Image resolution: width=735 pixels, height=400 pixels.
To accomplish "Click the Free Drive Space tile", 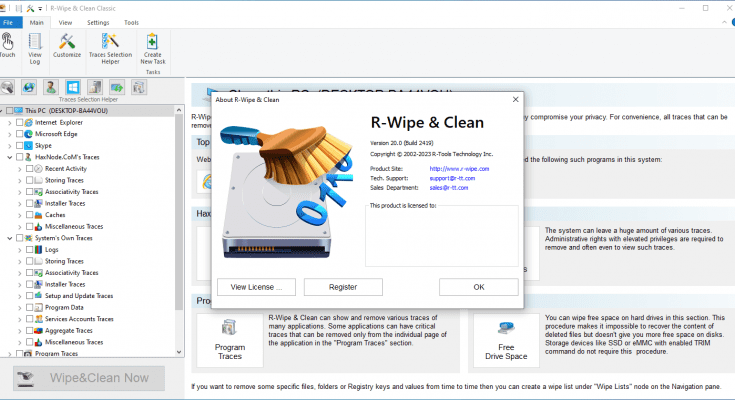I will pos(505,338).
